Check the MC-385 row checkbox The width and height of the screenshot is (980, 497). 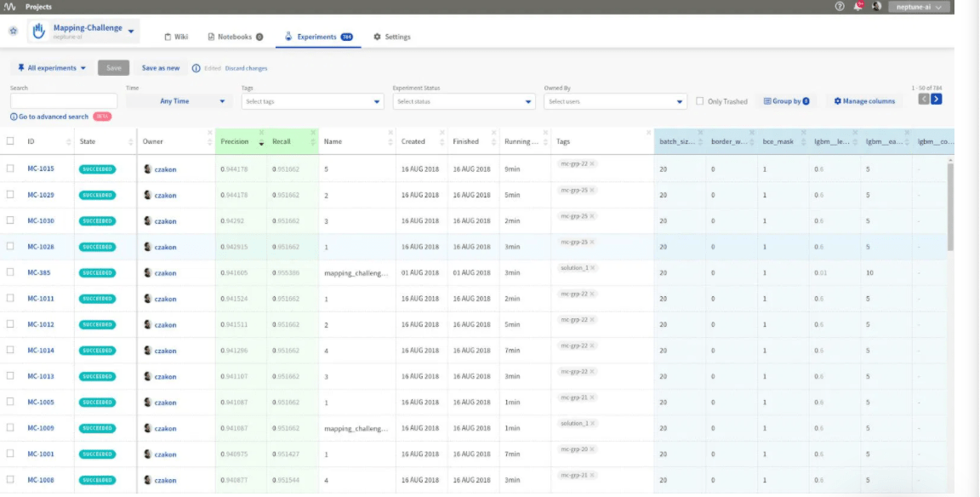coord(10,272)
